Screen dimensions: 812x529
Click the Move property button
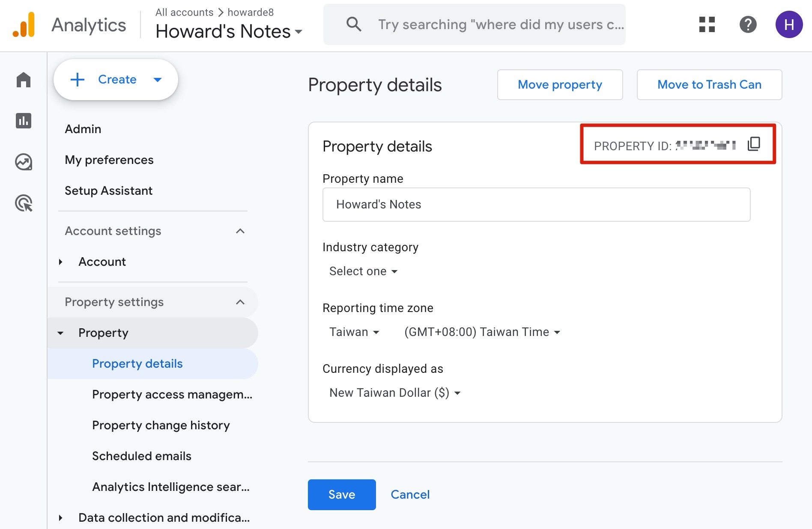(560, 85)
